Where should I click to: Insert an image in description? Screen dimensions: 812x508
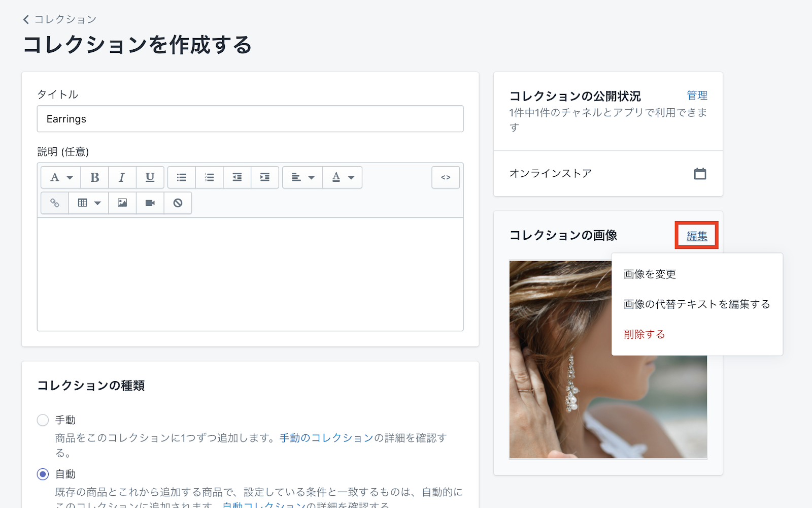pyautogui.click(x=122, y=203)
